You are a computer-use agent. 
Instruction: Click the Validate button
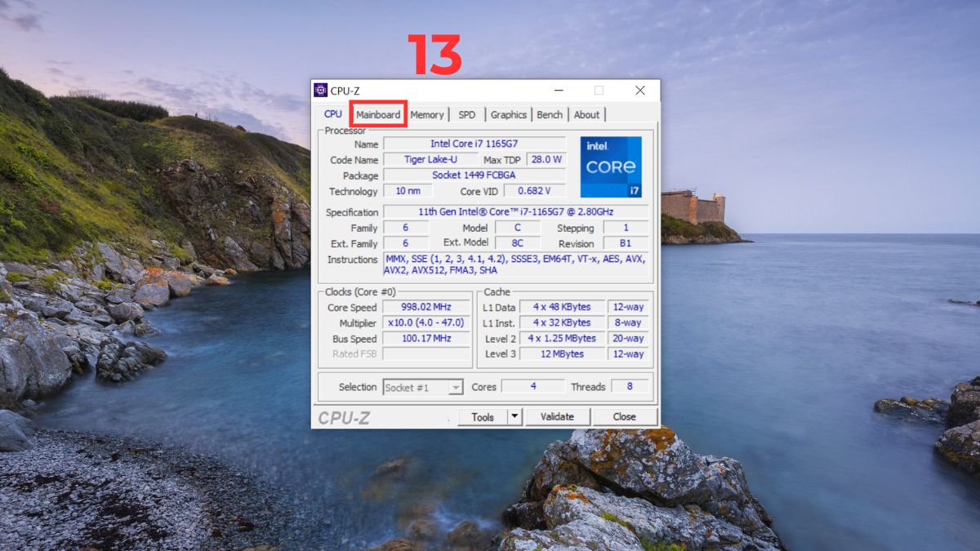click(557, 417)
